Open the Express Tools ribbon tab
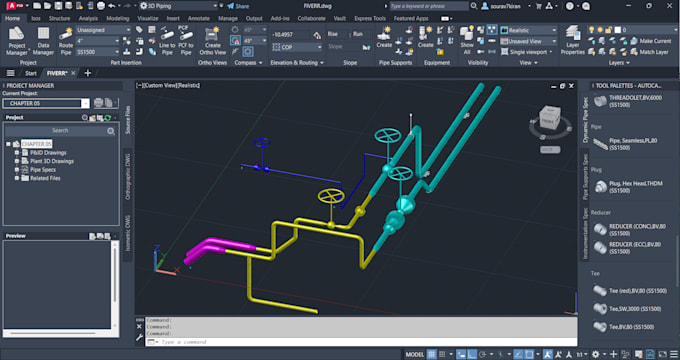Screen dimensions: 680x360 click(370, 19)
